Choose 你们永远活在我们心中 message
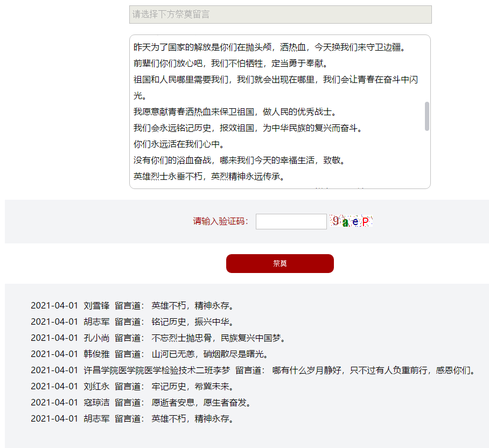The height and width of the screenshot is (448, 489). [x=179, y=144]
